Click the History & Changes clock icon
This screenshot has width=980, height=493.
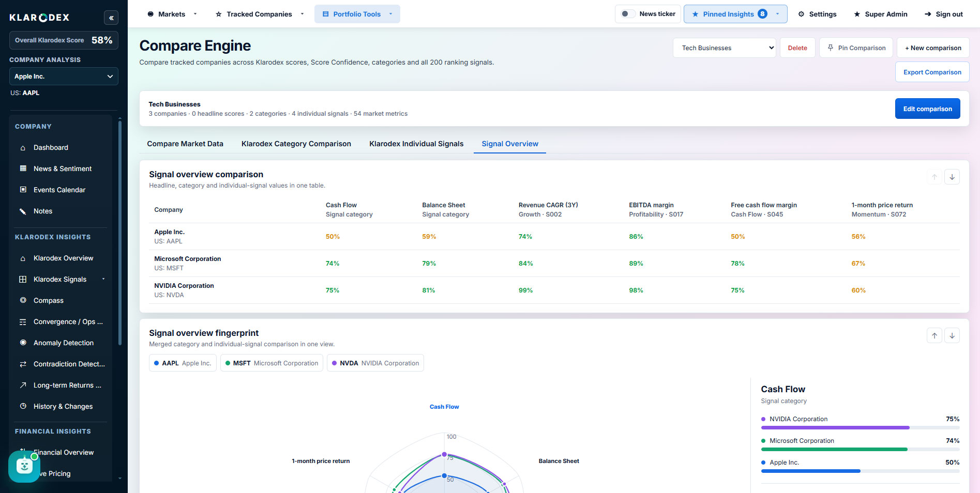pyautogui.click(x=23, y=406)
